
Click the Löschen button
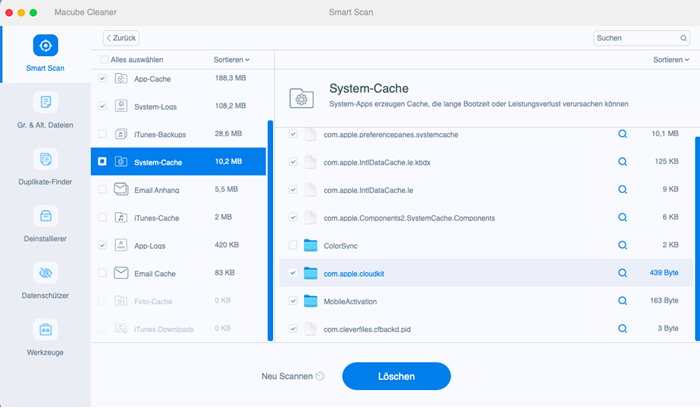(396, 376)
